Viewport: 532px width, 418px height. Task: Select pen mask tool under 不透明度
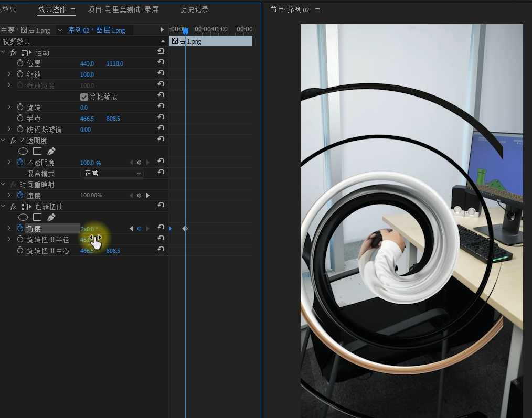pyautogui.click(x=51, y=152)
